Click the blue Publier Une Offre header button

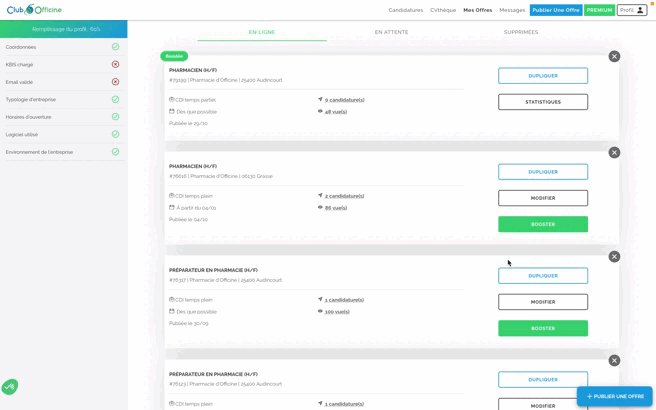pos(556,10)
